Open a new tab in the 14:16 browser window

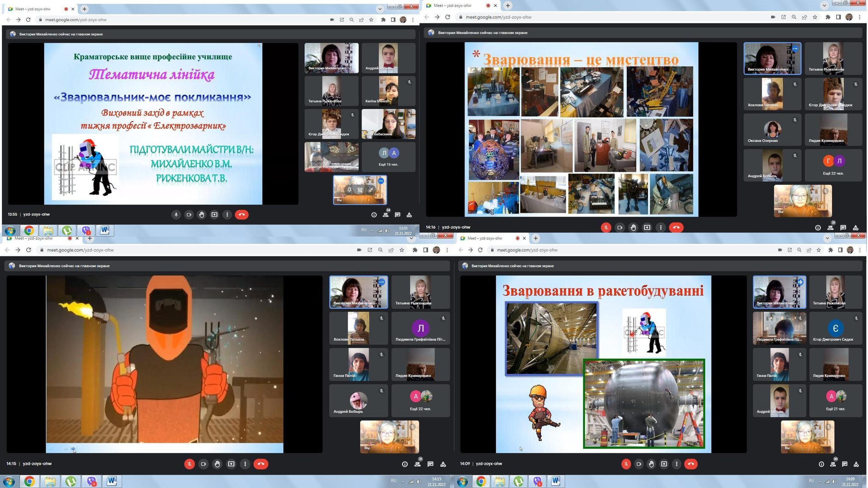507,6
